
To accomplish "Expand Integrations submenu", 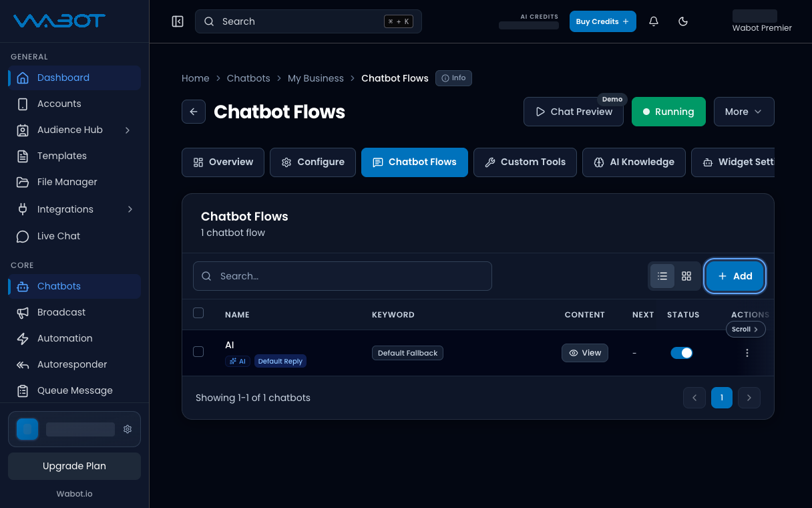I will tap(130, 209).
